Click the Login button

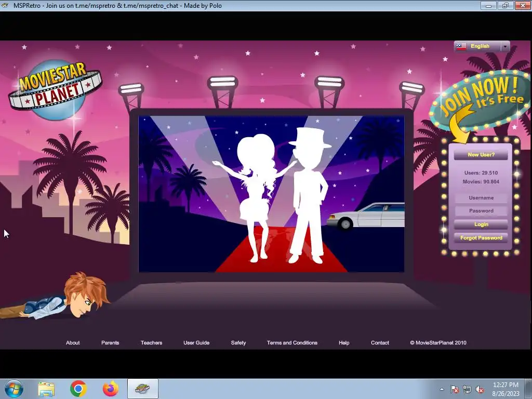click(x=481, y=224)
